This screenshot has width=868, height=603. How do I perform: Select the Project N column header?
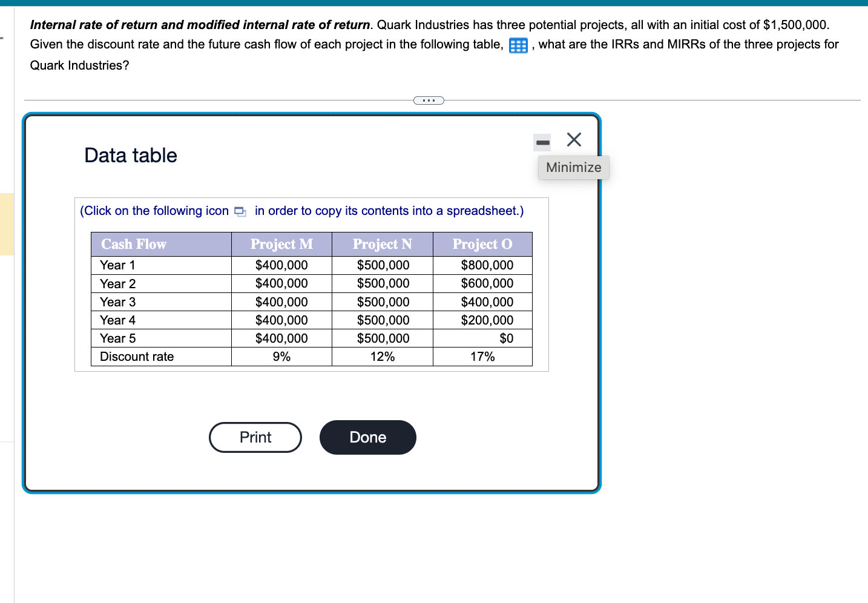coord(382,244)
